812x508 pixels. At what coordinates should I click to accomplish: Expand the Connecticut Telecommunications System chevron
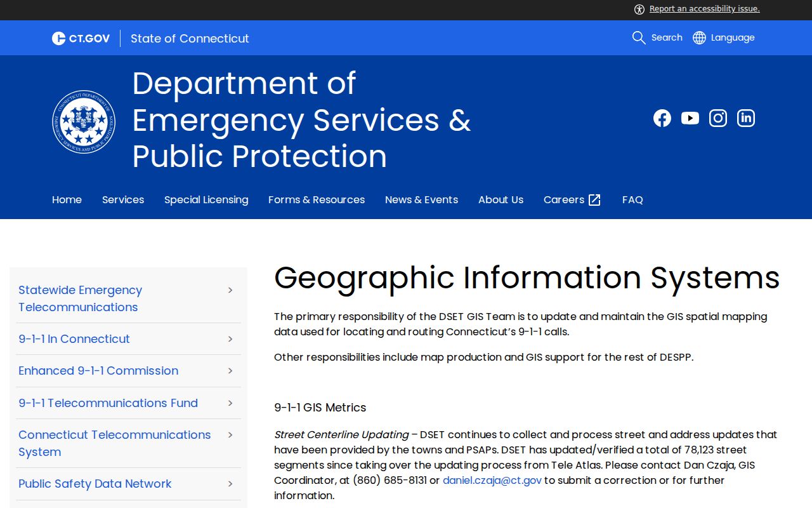pos(230,435)
